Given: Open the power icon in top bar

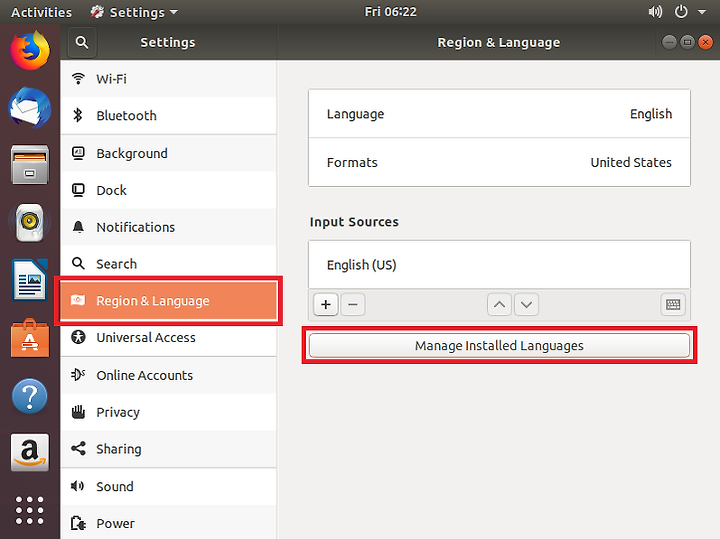Looking at the screenshot, I should 681,12.
